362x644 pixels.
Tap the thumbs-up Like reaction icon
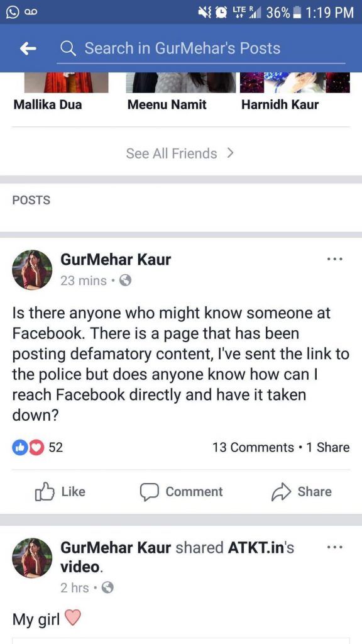(x=20, y=447)
